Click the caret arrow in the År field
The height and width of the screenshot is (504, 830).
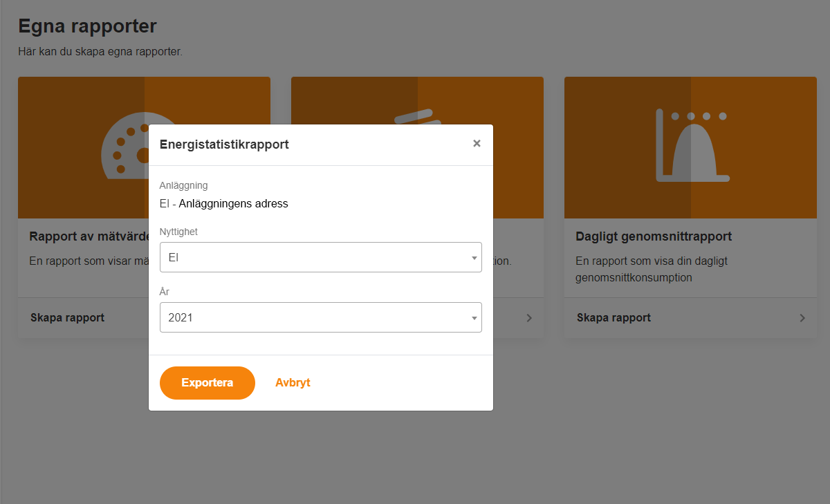[474, 318]
